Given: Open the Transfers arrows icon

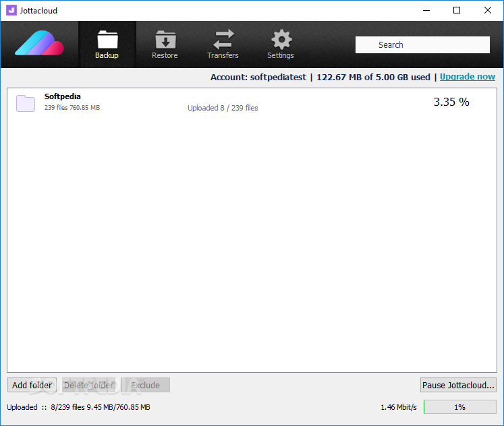Looking at the screenshot, I should [x=223, y=39].
